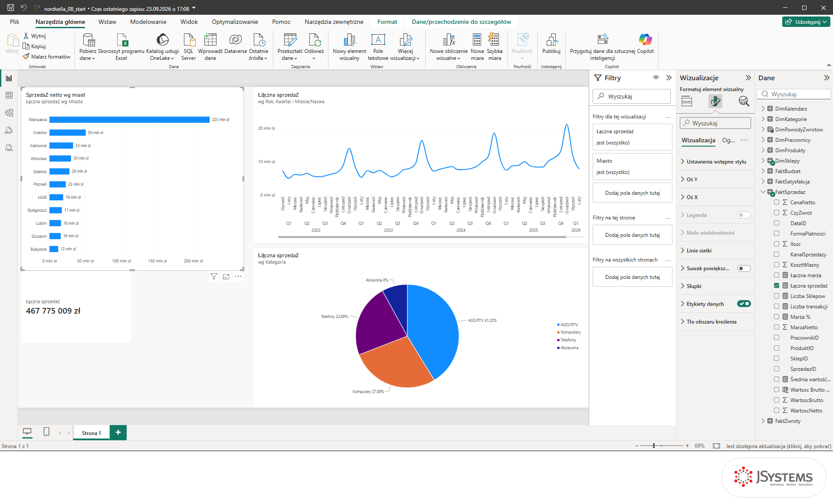Open Report view in left sidebar

[9, 78]
